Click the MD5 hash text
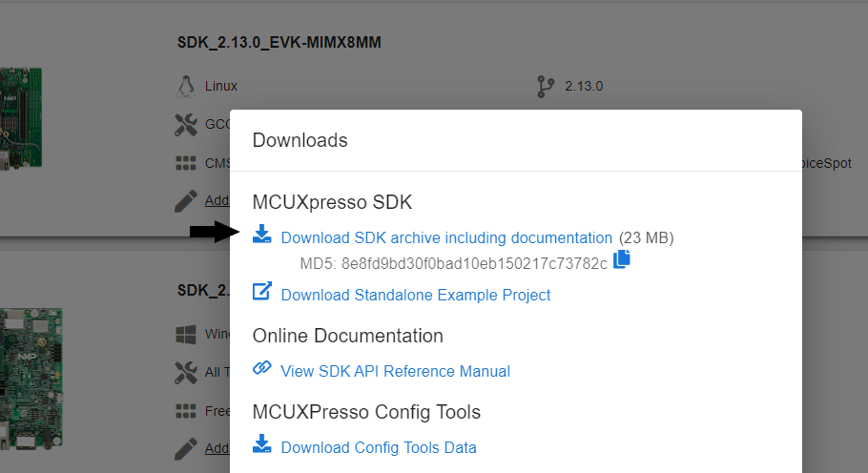The width and height of the screenshot is (868, 473). pyautogui.click(x=453, y=263)
